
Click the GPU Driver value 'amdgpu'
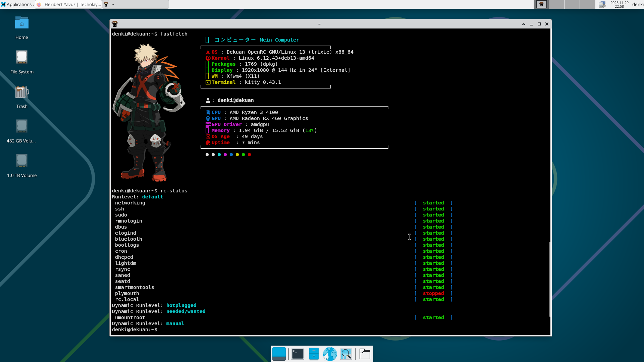coord(260,124)
